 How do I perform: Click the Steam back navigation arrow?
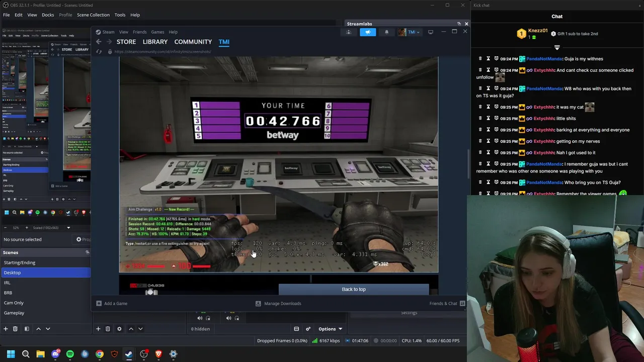click(x=99, y=42)
